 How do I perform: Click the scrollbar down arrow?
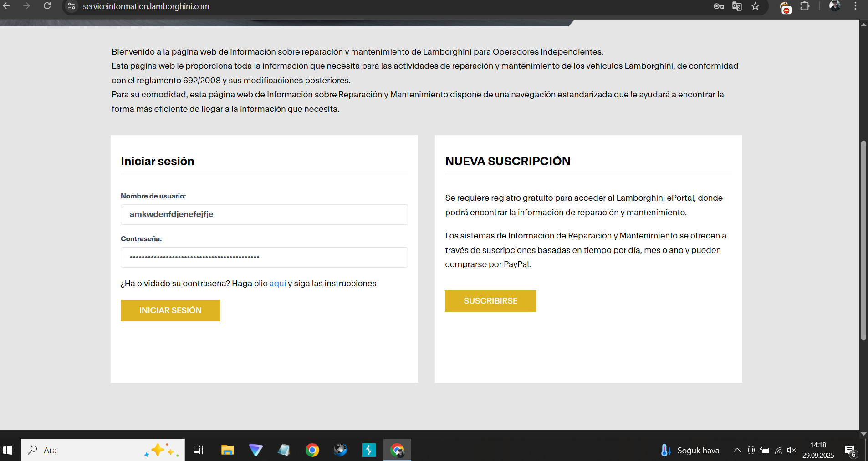(863, 434)
